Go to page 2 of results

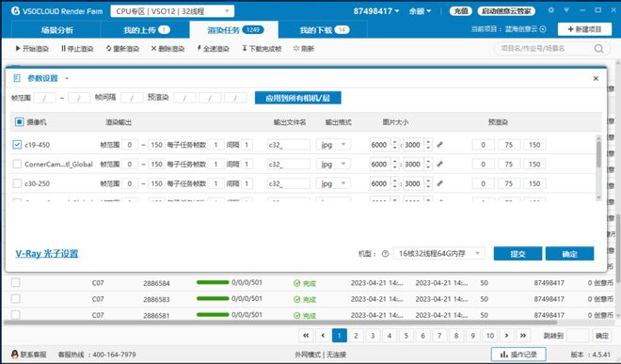[356, 336]
